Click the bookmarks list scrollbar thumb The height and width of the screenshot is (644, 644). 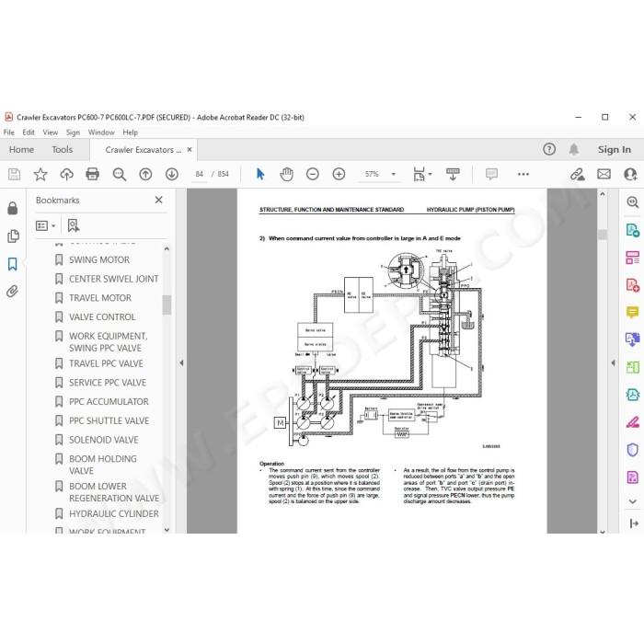click(167, 305)
